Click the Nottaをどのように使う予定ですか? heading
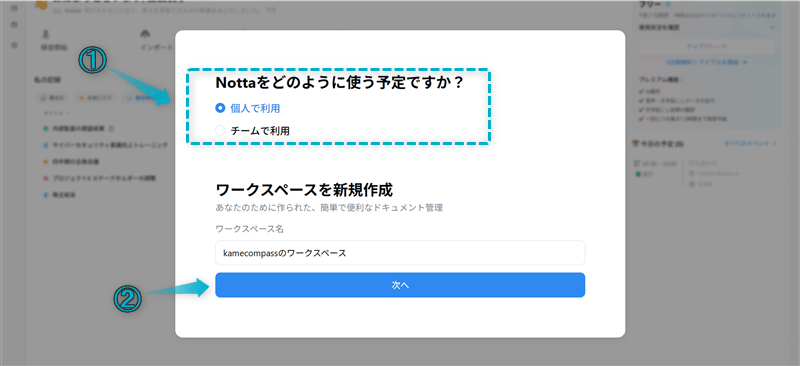This screenshot has height=366, width=800. [x=339, y=83]
